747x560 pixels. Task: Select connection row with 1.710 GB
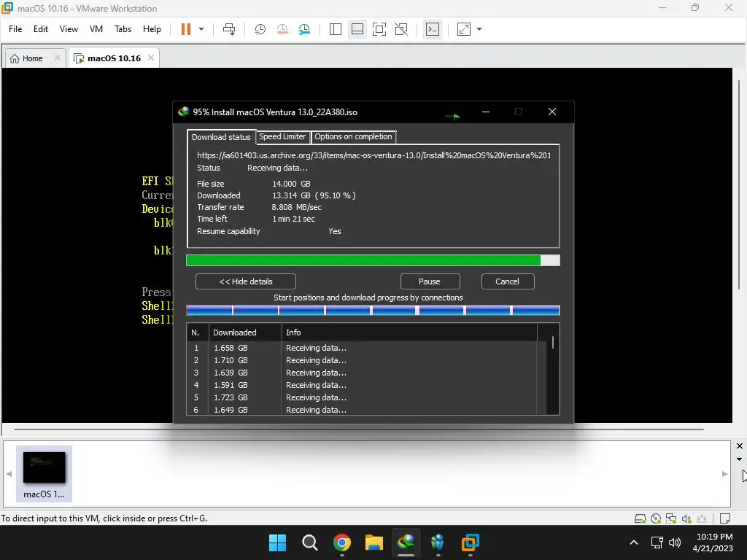(x=366, y=360)
